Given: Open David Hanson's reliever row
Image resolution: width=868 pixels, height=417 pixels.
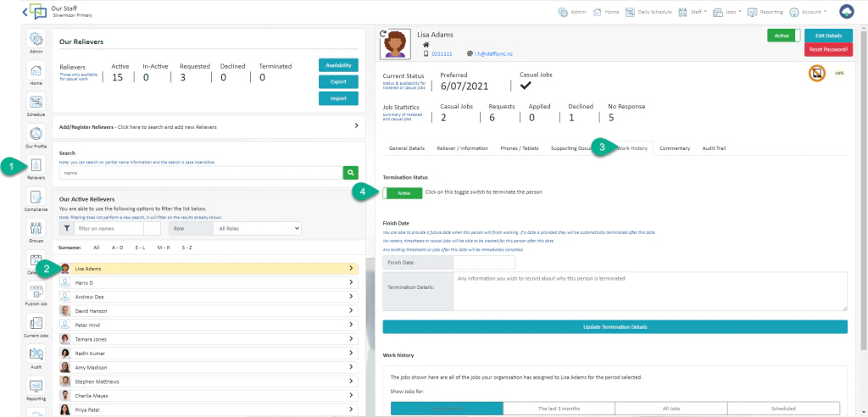Looking at the screenshot, I should 209,311.
